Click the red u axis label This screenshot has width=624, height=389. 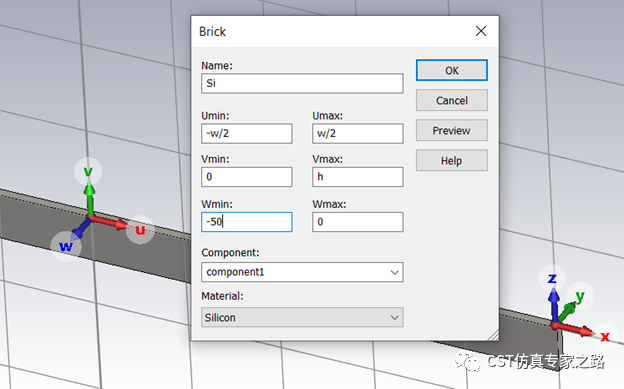pyautogui.click(x=140, y=230)
